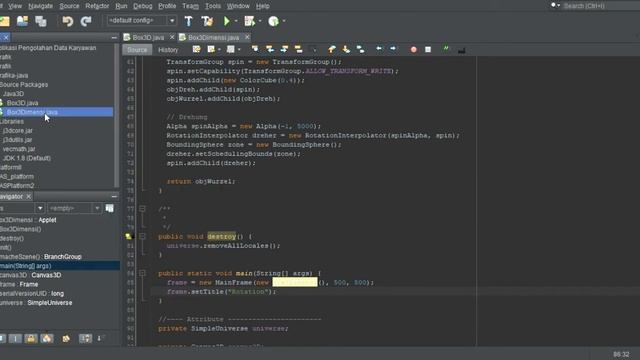Screen dimensions: 640x360
Task: Click the Comment icon at editor toolbar end
Action: [461, 50]
